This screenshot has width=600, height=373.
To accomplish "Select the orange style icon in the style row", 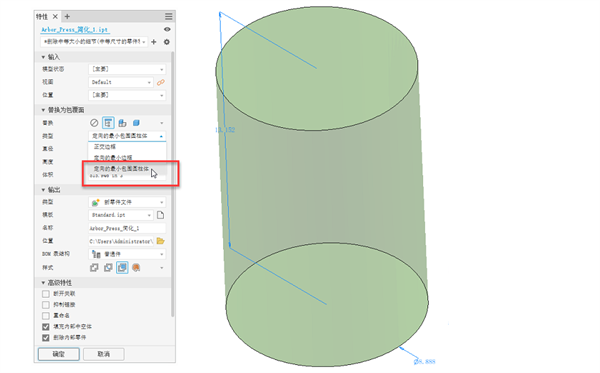I will coord(136,267).
